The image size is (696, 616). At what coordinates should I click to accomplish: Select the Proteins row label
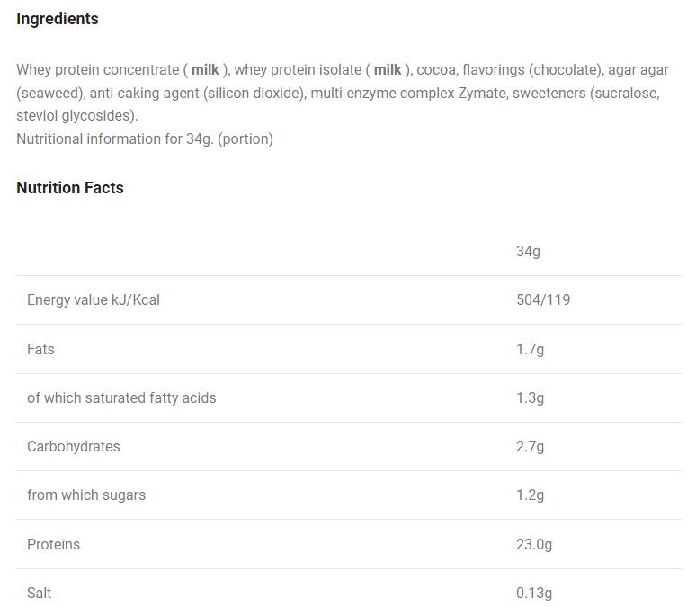53,544
